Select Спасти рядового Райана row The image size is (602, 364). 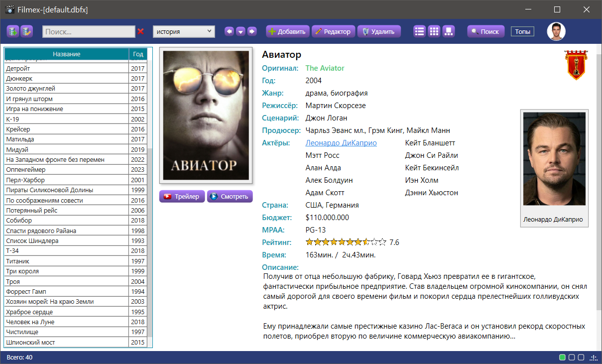(x=76, y=231)
